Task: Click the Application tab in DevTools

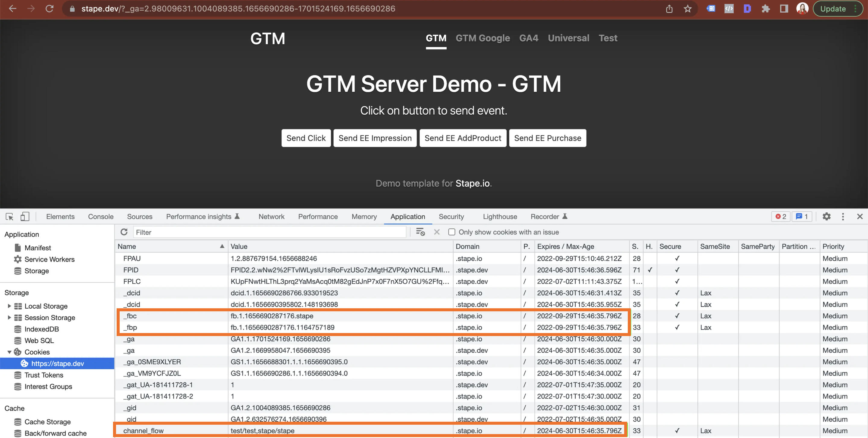Action: tap(407, 216)
